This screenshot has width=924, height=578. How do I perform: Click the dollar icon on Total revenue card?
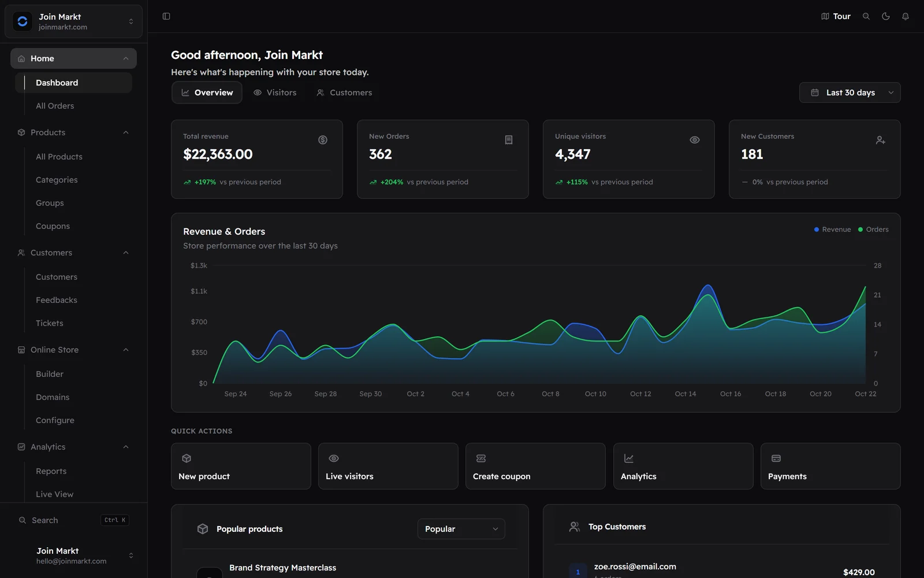[x=323, y=140]
